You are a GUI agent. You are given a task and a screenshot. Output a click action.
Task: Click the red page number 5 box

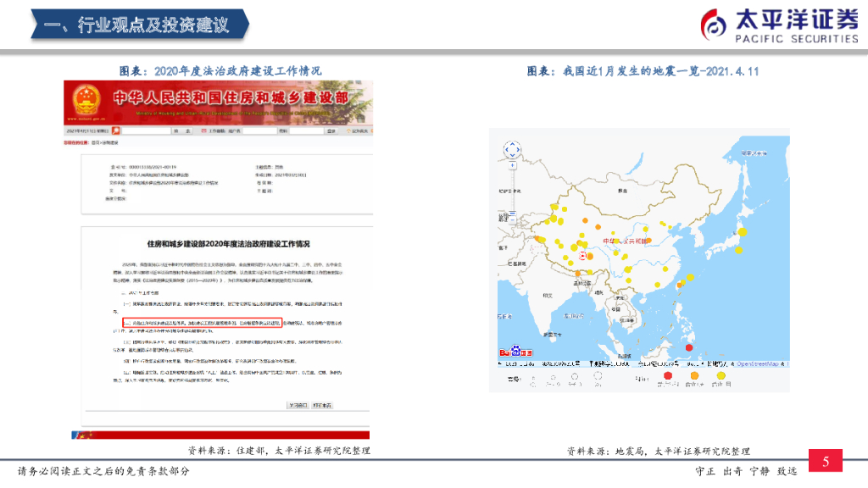[825, 460]
